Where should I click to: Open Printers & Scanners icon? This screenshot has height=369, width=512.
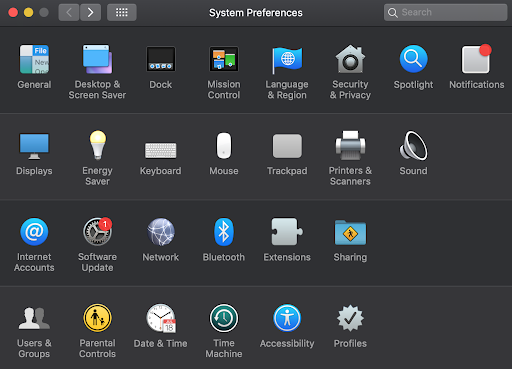(x=350, y=145)
